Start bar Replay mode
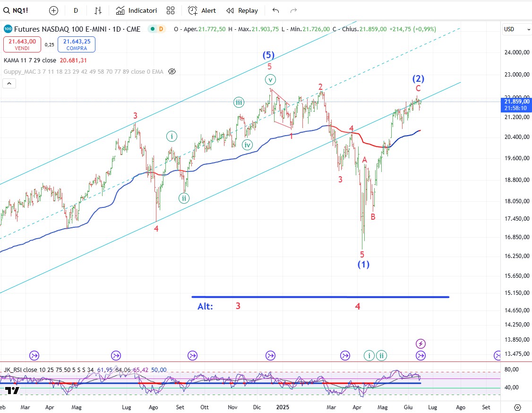This screenshot has width=532, height=413. point(242,10)
